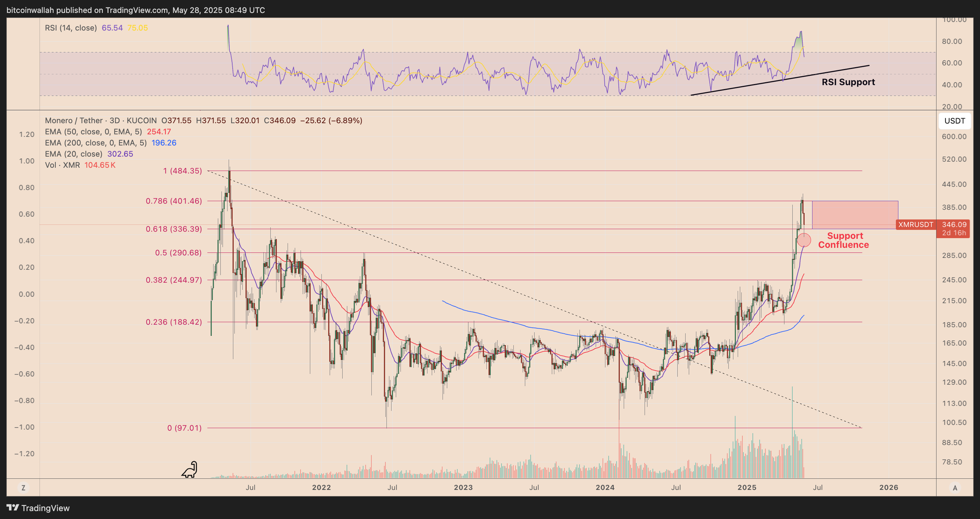Select EMA (20, close) legend
The width and height of the screenshot is (980, 519).
click(73, 154)
